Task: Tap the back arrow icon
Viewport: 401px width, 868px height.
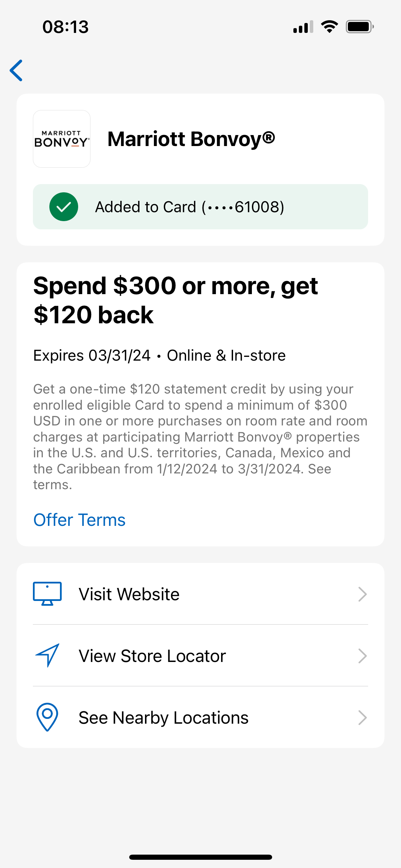Action: (16, 70)
